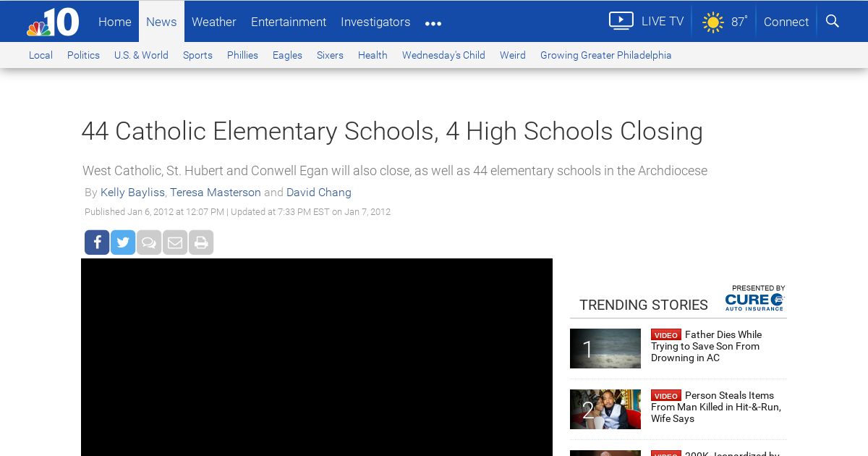Go to the Local subsection
This screenshot has height=456, width=868.
[41, 55]
